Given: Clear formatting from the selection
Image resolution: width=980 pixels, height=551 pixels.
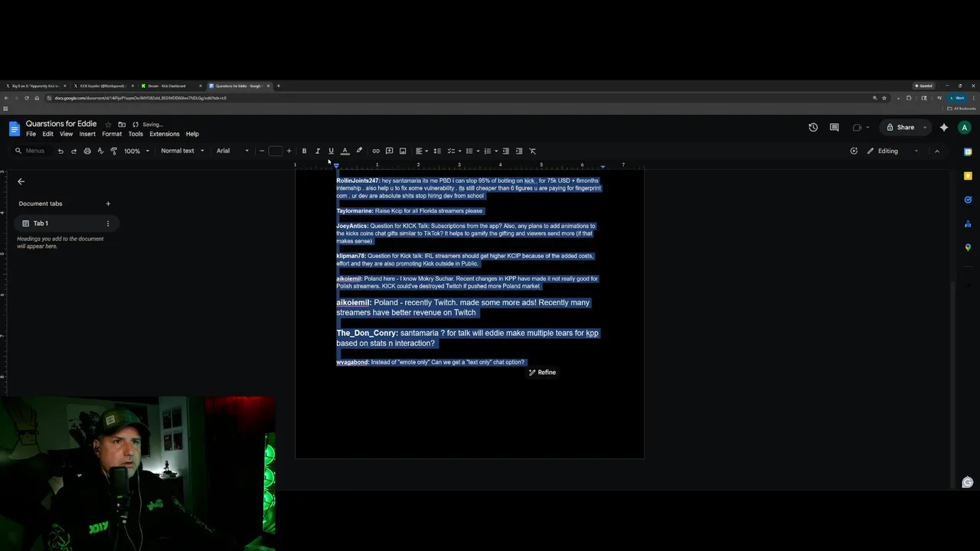Looking at the screenshot, I should pyautogui.click(x=533, y=151).
